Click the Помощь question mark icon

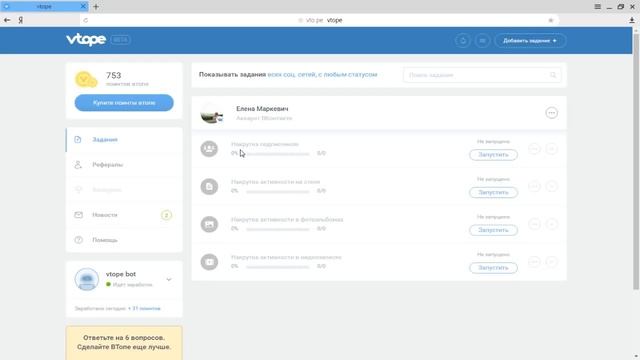[x=78, y=240]
